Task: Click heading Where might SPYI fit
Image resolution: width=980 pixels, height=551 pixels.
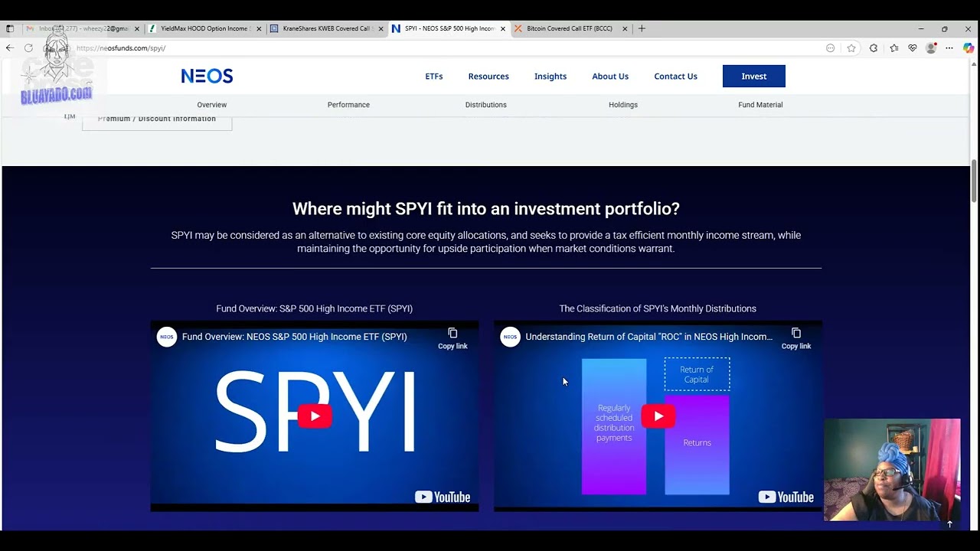Action: pyautogui.click(x=486, y=209)
